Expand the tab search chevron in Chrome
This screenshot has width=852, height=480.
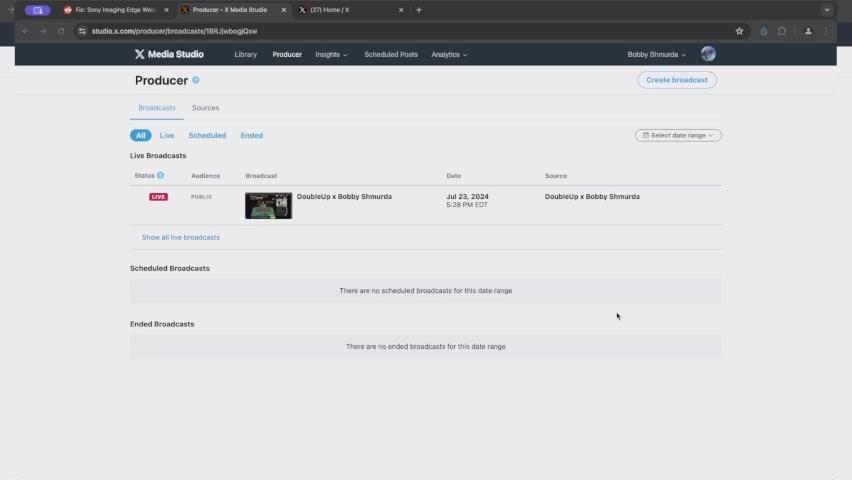[x=827, y=10]
